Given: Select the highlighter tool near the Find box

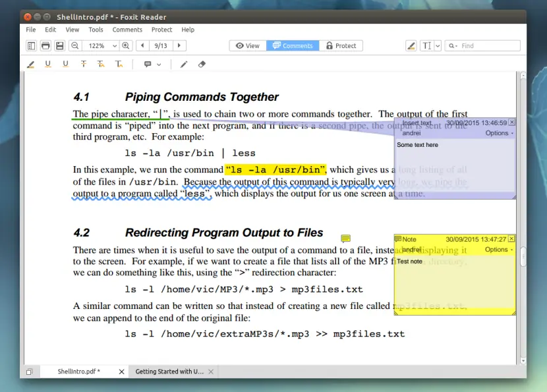Looking at the screenshot, I should click(x=411, y=45).
